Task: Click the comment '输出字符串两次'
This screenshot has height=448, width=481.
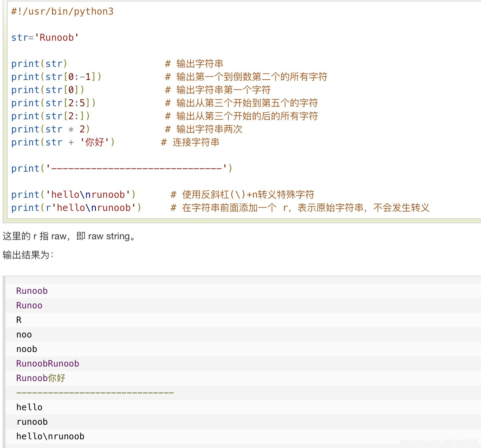Action: click(209, 129)
